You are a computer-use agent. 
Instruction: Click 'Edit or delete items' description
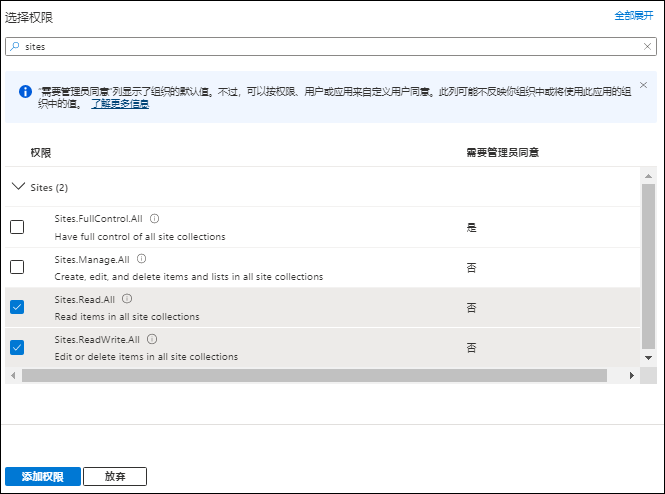(x=146, y=357)
